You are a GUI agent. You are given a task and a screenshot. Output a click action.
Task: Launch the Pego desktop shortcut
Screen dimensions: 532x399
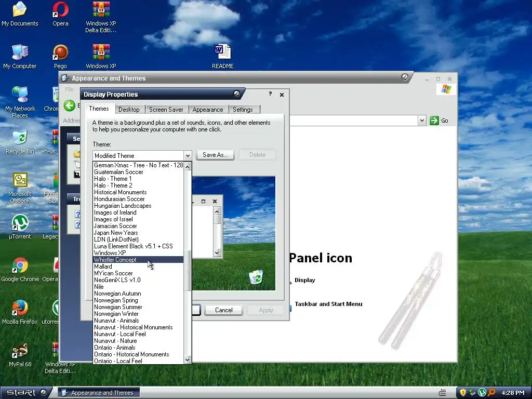60,56
